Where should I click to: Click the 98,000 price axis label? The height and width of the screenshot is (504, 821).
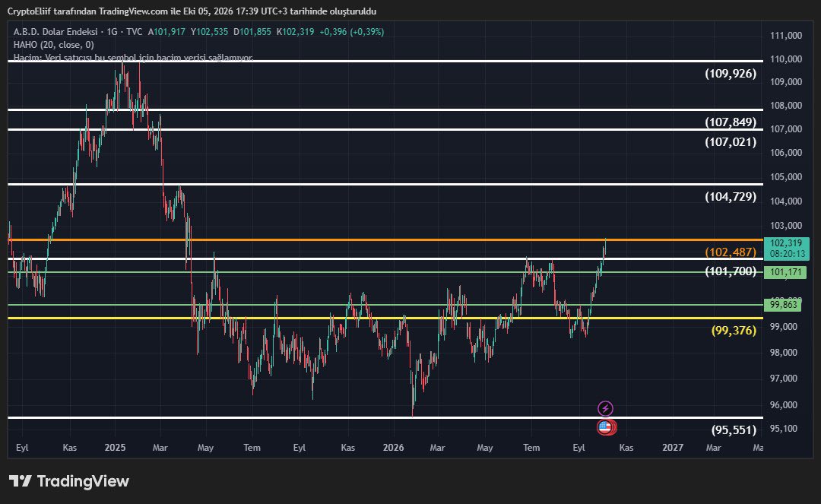click(x=784, y=353)
